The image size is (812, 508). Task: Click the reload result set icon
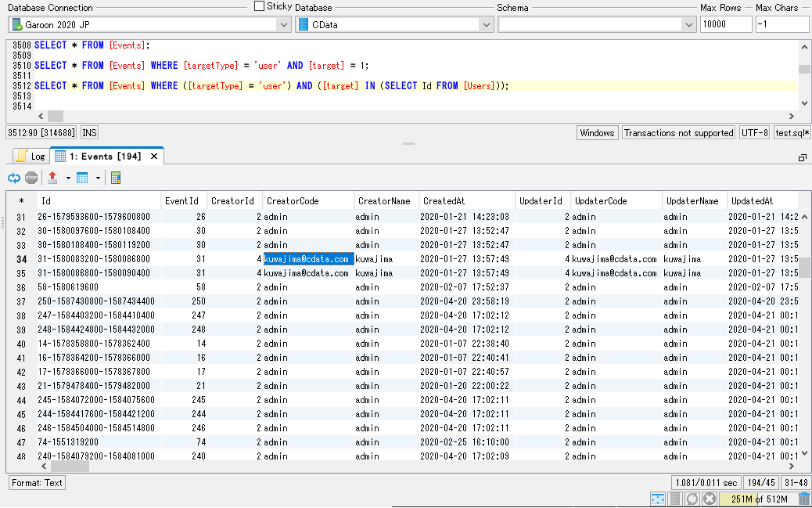coord(14,178)
